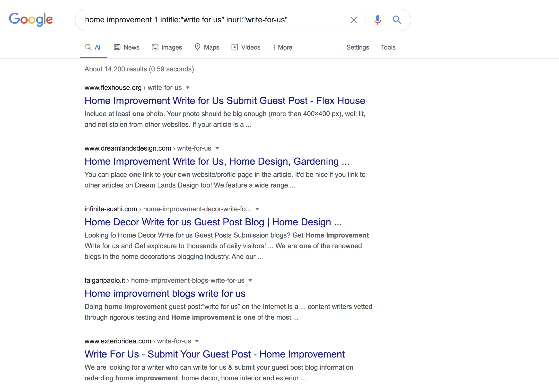The image size is (559, 392).
Task: Open the caret menu beside exterioridea.com breadcrumb
Action: (x=197, y=341)
